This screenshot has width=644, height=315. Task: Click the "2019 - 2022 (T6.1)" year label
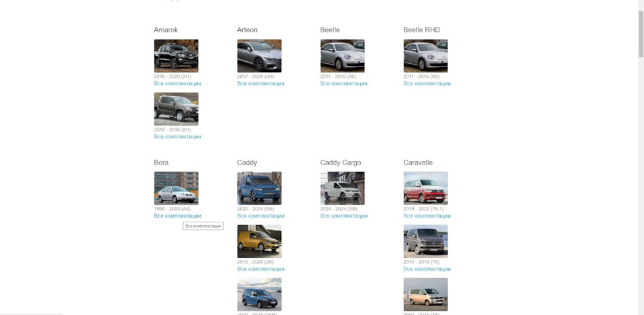coord(423,209)
